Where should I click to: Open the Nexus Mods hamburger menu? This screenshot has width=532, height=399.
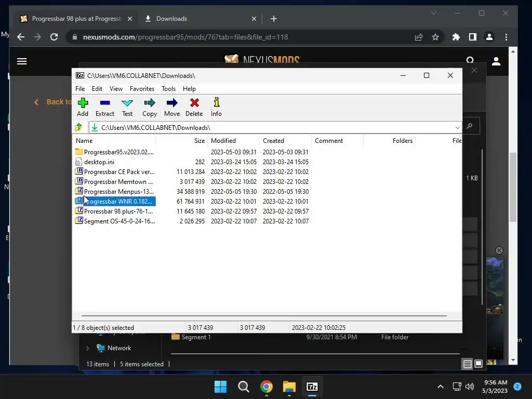pyautogui.click(x=22, y=61)
